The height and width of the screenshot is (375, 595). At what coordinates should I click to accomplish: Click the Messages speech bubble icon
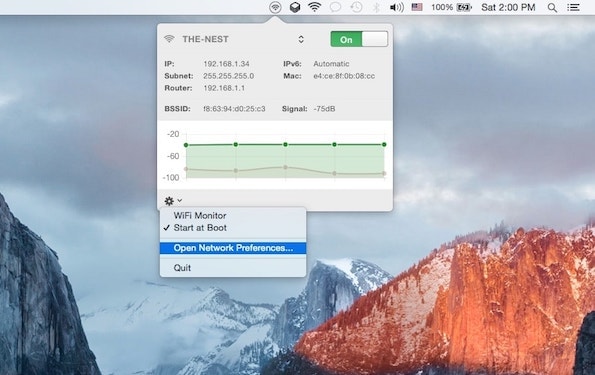[335, 7]
